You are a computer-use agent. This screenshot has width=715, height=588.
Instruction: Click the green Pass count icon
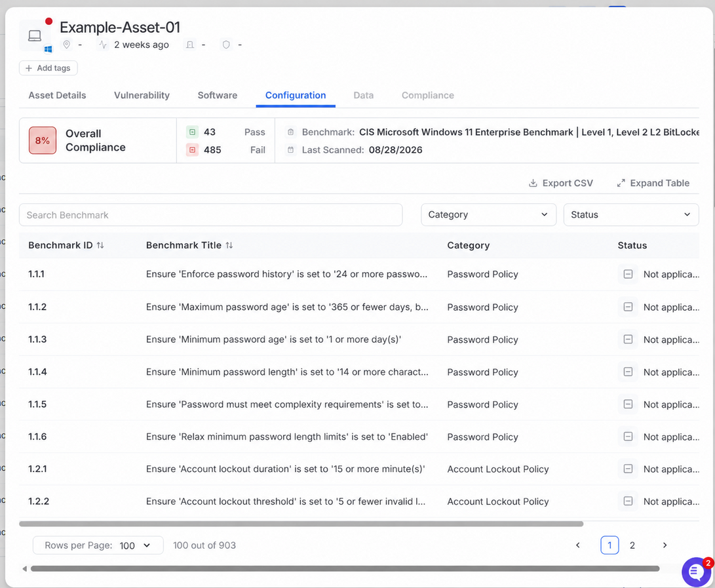tap(193, 132)
